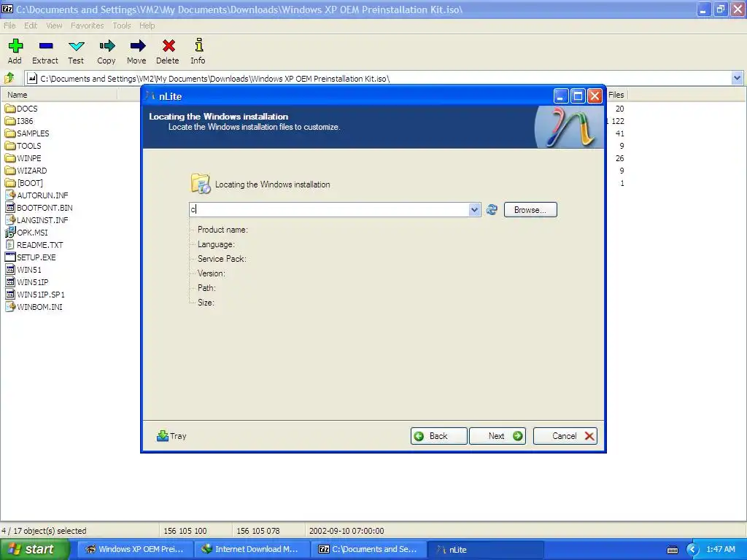
Task: Select the WINBOM.INI file
Action: point(34,307)
